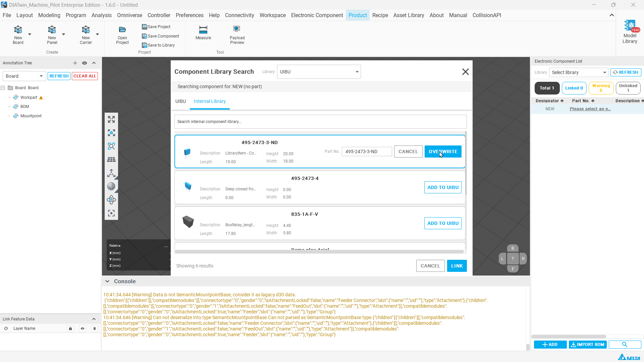Collapse the Console panel

coord(107,282)
